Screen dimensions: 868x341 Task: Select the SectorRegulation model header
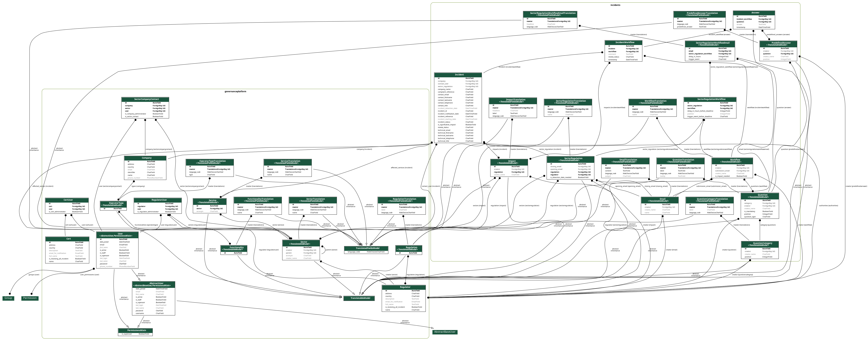pos(570,159)
